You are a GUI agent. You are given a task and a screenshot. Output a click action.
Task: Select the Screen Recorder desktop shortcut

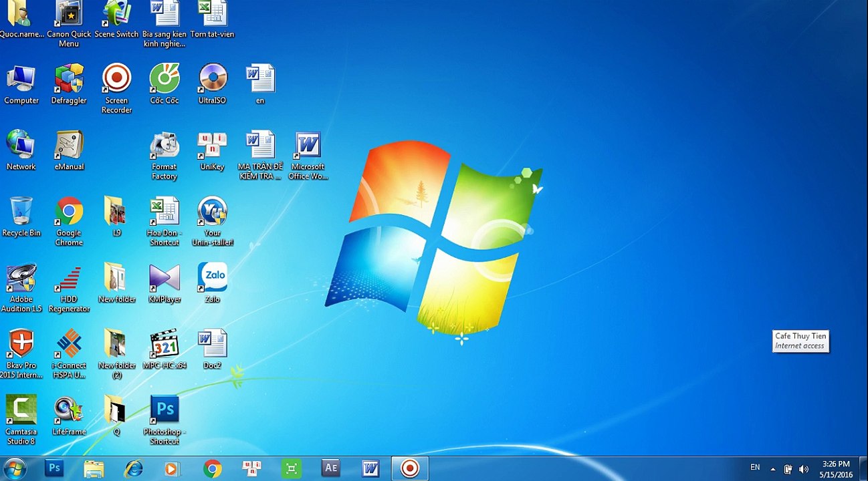(x=116, y=89)
